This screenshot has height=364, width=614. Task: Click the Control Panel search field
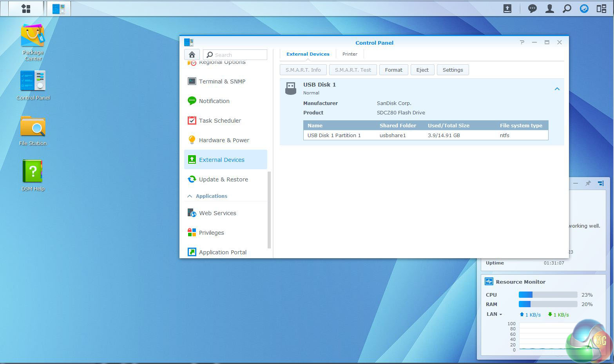pyautogui.click(x=239, y=55)
